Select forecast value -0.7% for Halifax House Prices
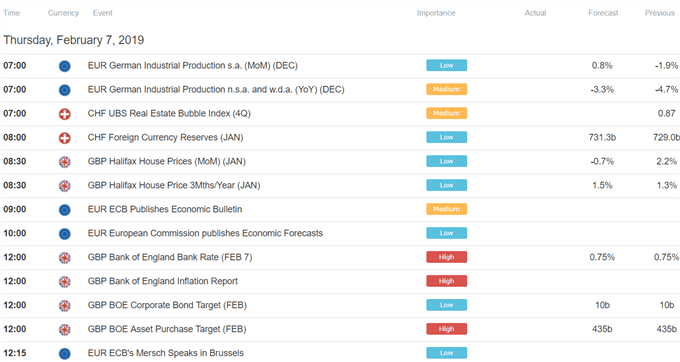The image size is (680, 362). coord(602,161)
